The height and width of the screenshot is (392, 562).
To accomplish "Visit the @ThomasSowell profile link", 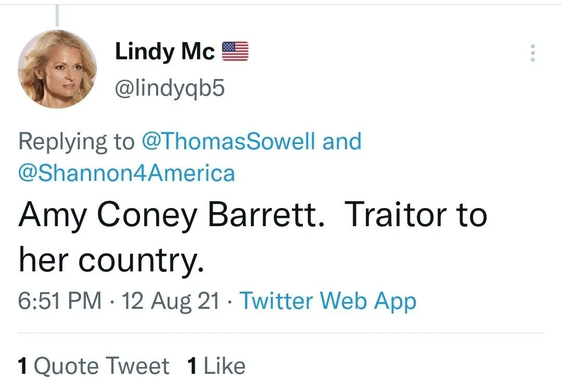I will coord(228,142).
